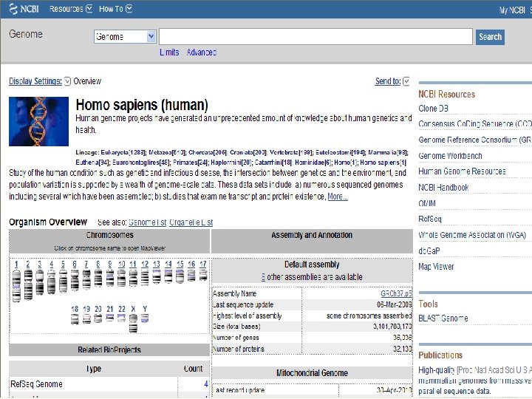
Task: Open chromosome X in MapViewer
Action: [133, 309]
